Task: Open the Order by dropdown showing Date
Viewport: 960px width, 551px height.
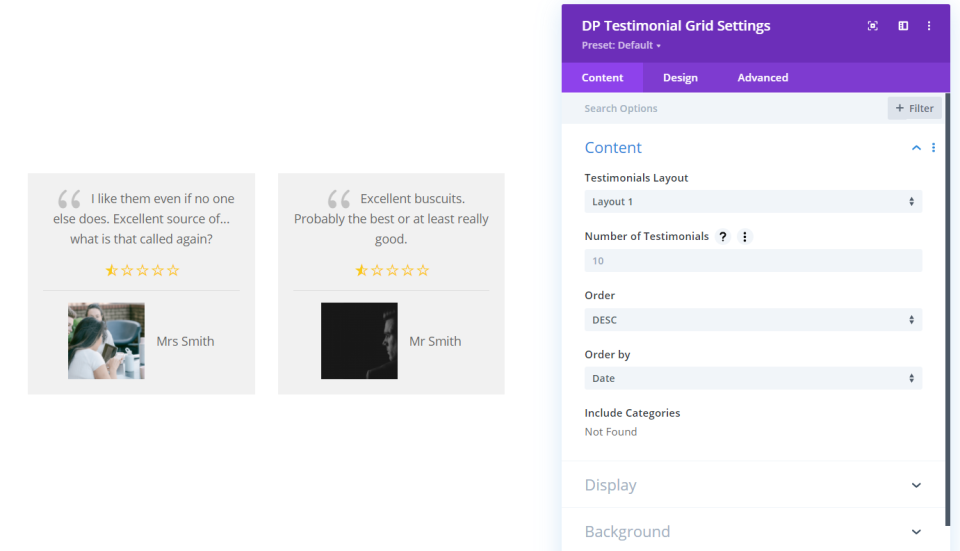Action: [x=752, y=379]
